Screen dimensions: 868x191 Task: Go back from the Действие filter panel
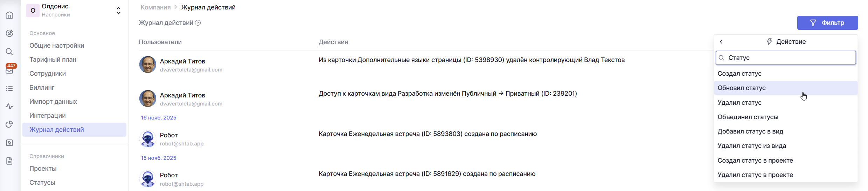point(721,42)
